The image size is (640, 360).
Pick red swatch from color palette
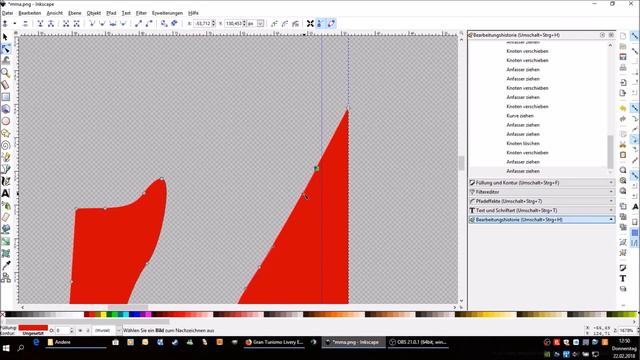pos(92,314)
